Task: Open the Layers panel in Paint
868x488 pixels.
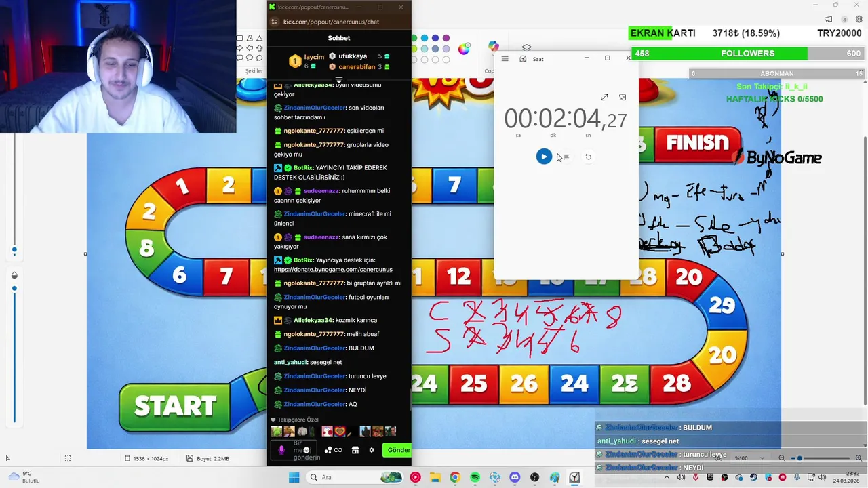Action: (527, 47)
